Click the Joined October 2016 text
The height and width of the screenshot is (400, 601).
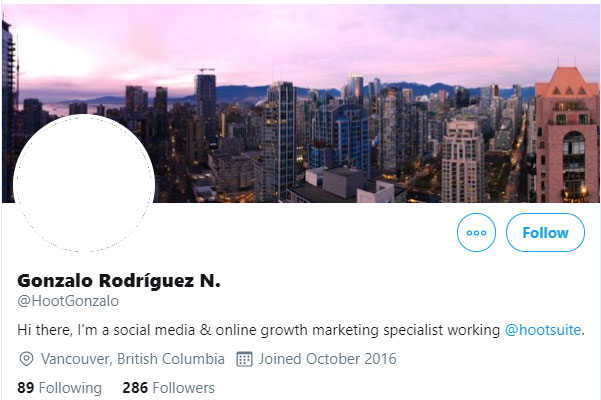327,359
